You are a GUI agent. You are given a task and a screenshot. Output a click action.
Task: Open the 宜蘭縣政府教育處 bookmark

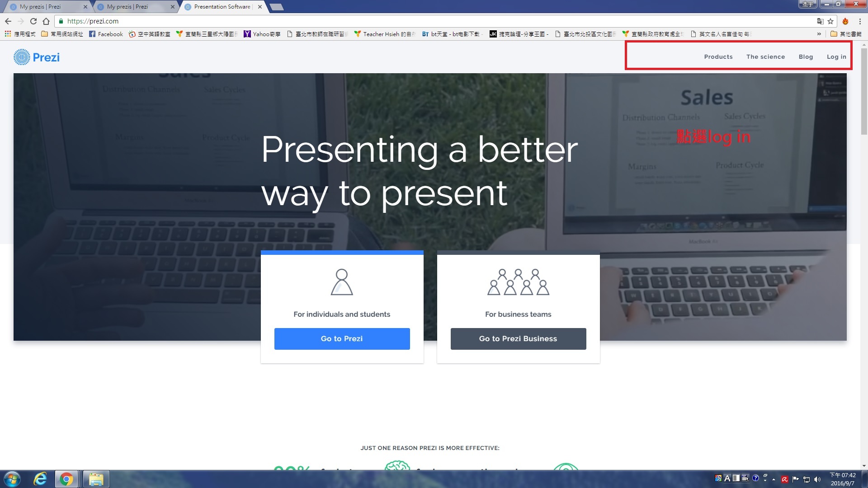(653, 34)
